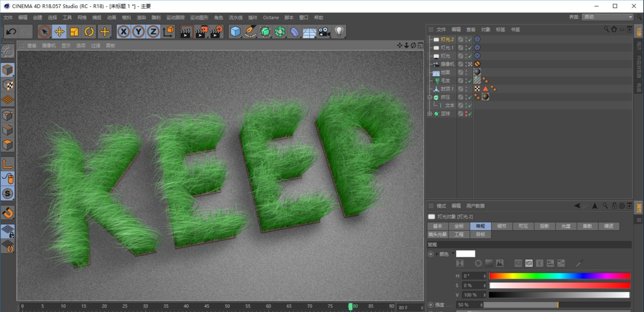The width and height of the screenshot is (644, 312).
Task: Open the 镜头光晕 attribute tab
Action: pyautogui.click(x=437, y=235)
